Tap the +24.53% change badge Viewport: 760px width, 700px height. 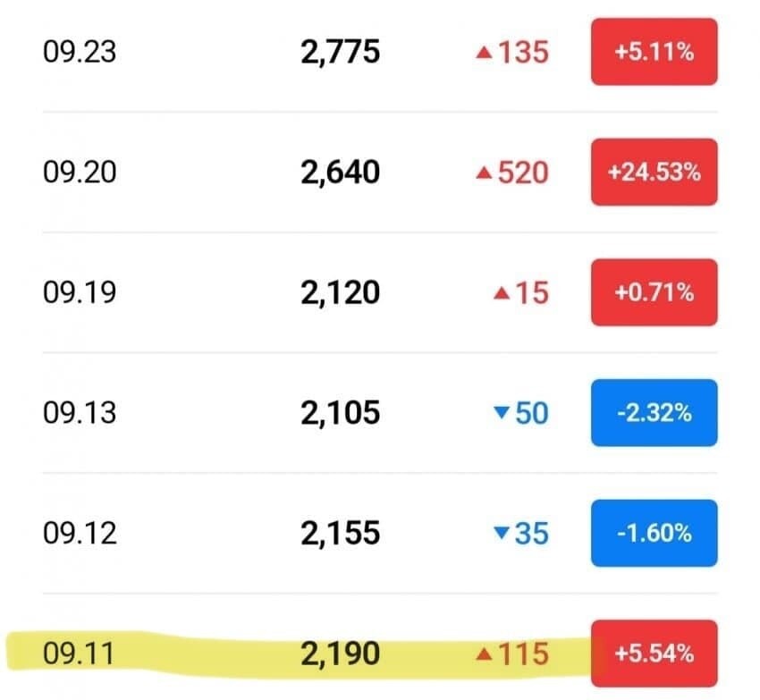654,173
